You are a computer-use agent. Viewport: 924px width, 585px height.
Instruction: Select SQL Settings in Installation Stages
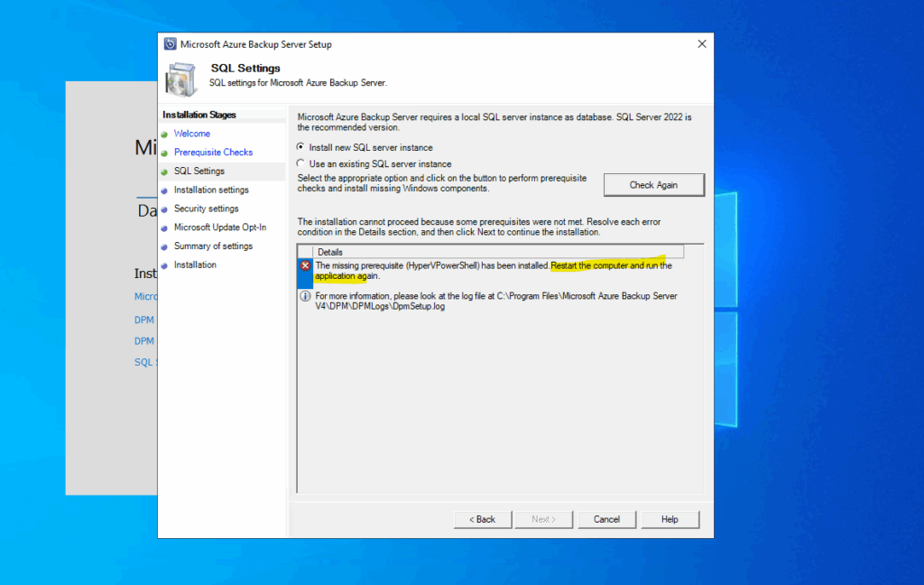tap(199, 171)
